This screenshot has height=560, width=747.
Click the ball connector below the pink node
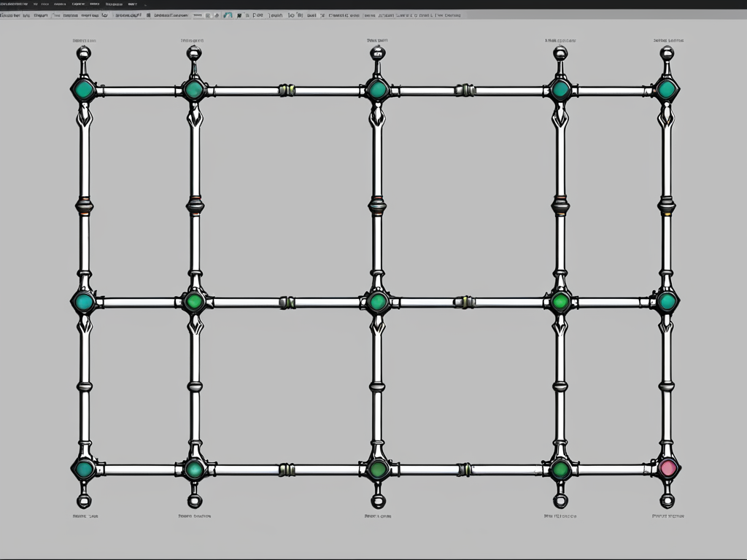click(667, 501)
